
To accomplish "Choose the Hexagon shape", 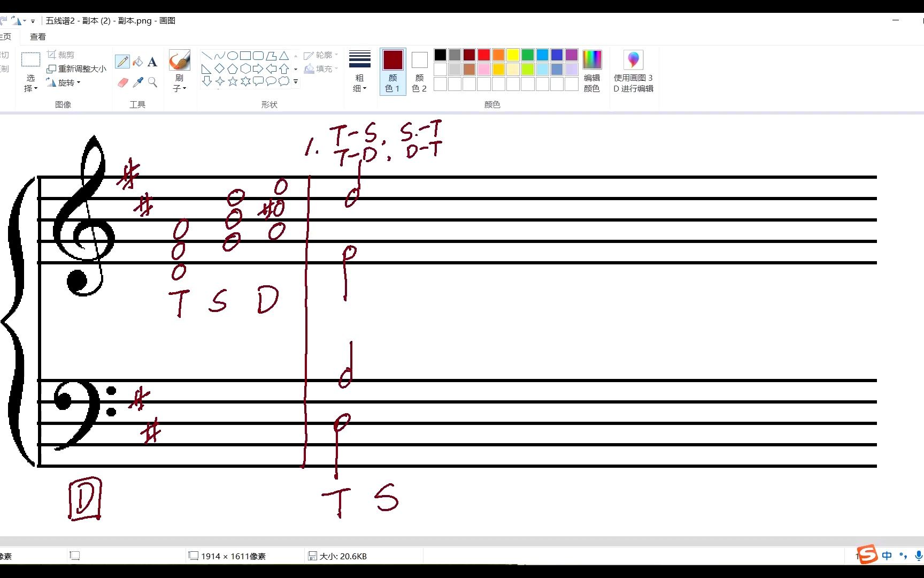I will point(245,69).
